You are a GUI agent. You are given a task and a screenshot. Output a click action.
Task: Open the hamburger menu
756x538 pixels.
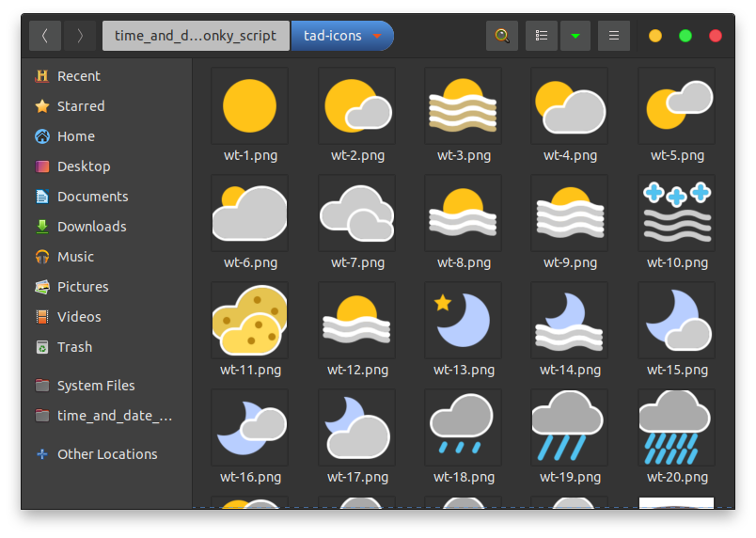tap(614, 36)
